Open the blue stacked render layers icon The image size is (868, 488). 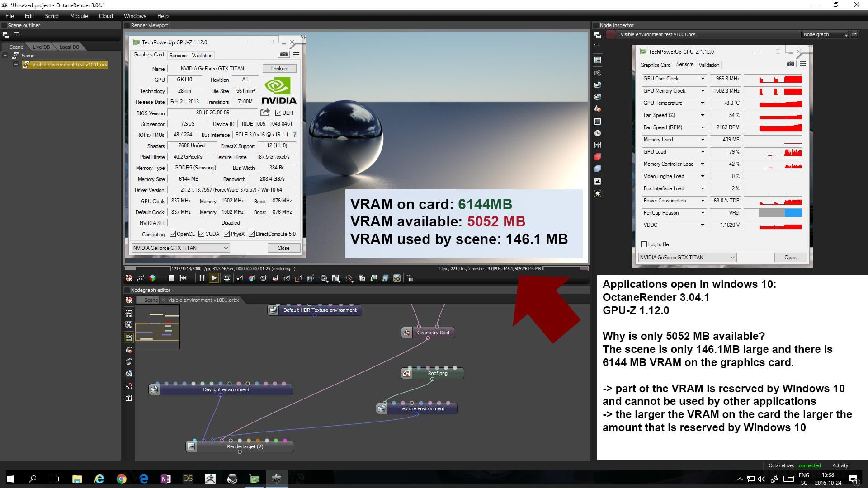[598, 169]
